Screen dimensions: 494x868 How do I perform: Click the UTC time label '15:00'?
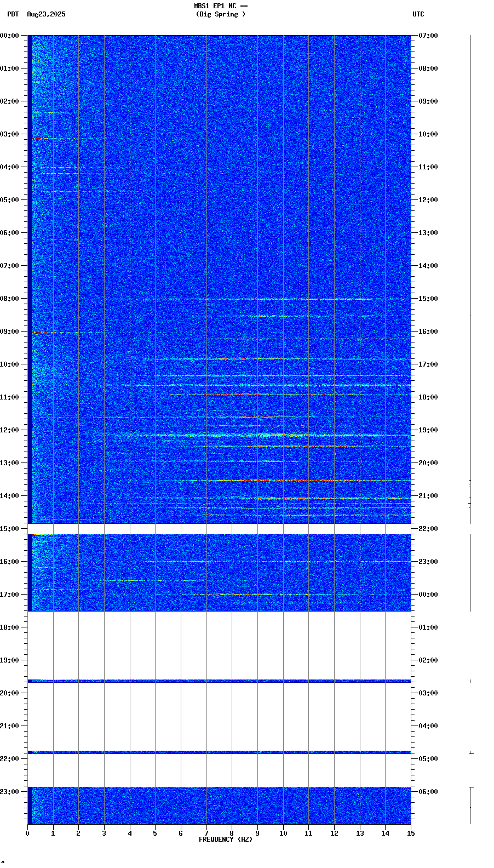428,299
